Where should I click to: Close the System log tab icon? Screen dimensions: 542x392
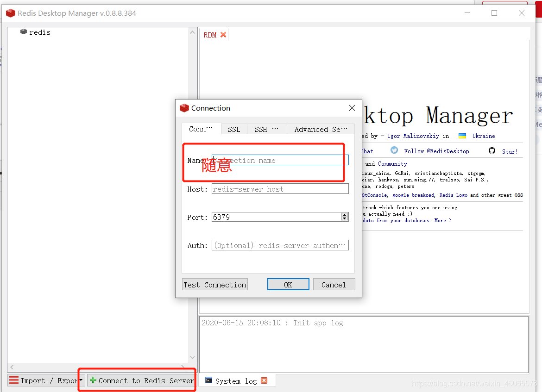pyautogui.click(x=264, y=380)
